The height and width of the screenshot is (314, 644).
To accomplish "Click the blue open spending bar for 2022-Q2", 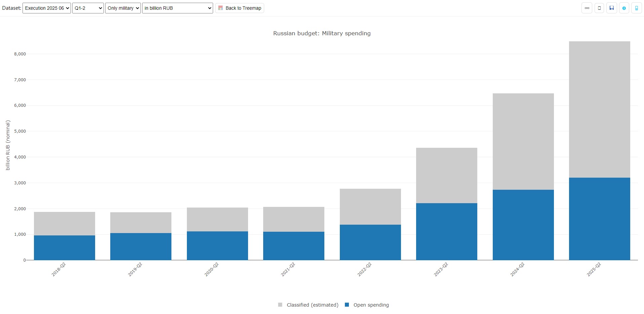I will click(x=370, y=242).
